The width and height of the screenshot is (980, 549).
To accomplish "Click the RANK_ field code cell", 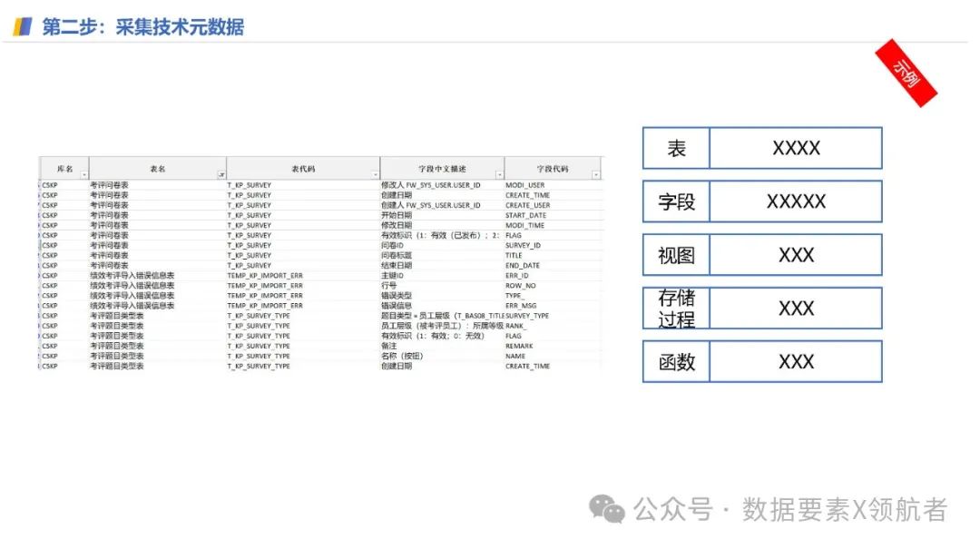I will [x=554, y=326].
